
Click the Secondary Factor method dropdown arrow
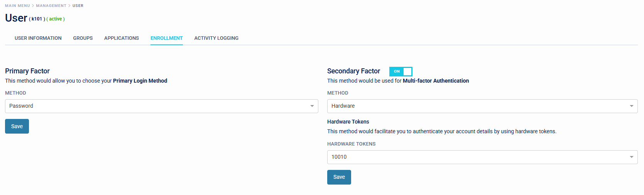[x=631, y=106]
